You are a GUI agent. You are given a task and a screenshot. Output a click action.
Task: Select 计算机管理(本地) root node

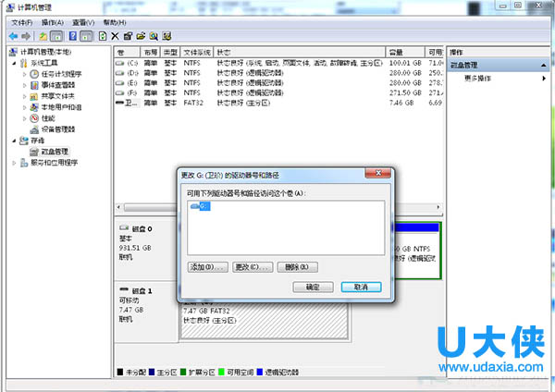point(45,52)
